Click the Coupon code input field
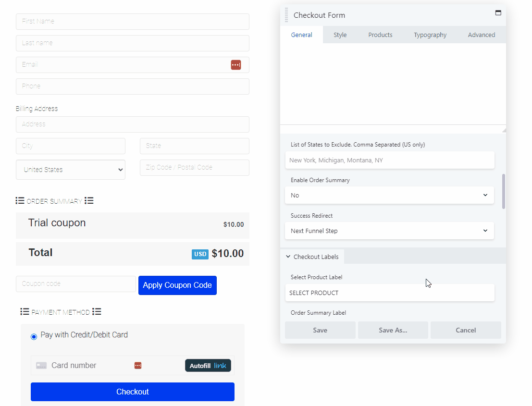 75,284
